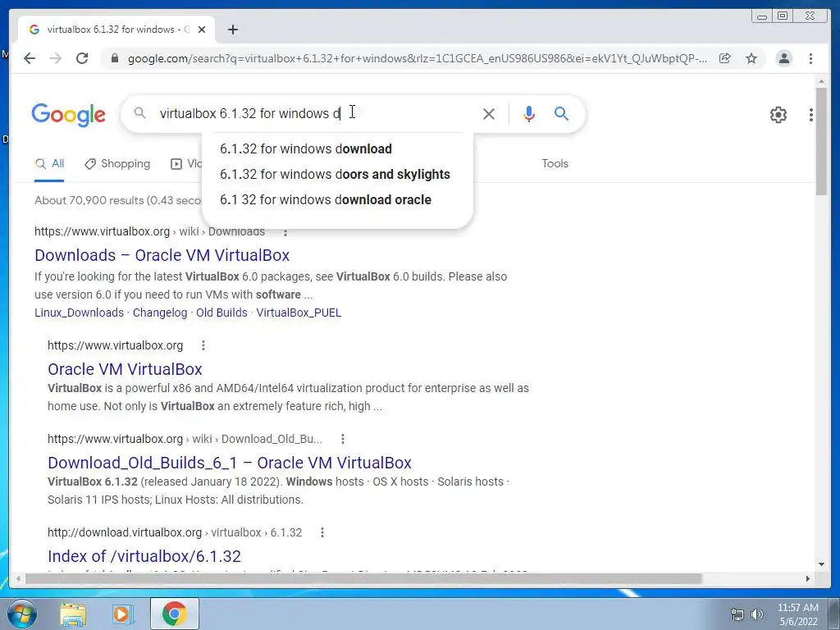The image size is (840, 630).
Task: Click inside the Google search field
Action: click(x=316, y=113)
